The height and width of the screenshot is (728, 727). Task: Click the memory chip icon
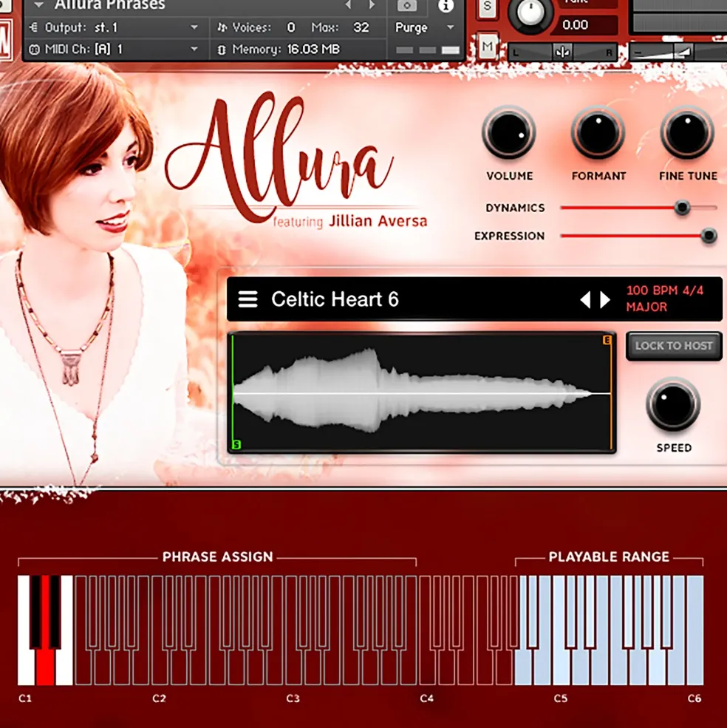222,50
